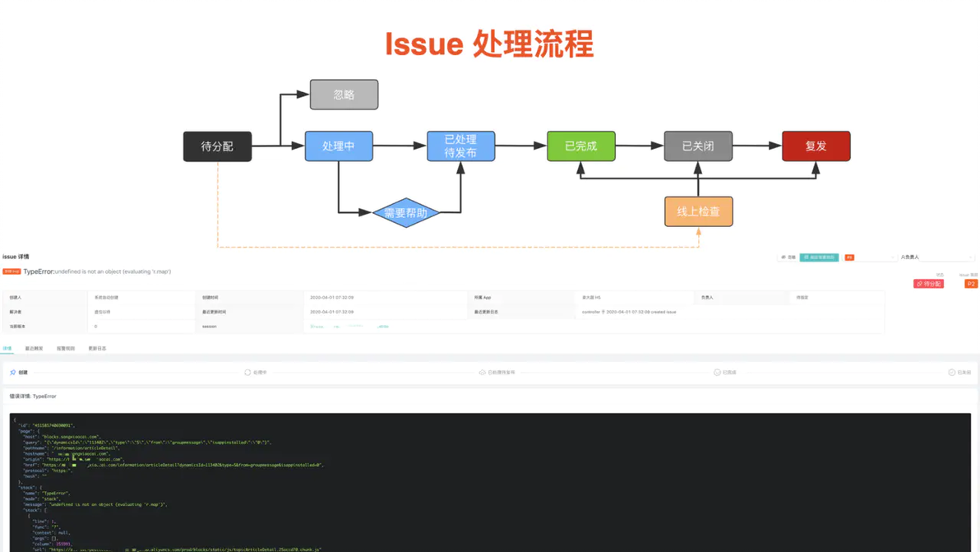
Task: Click the circle icon of the 处理中 step
Action: pos(247,373)
